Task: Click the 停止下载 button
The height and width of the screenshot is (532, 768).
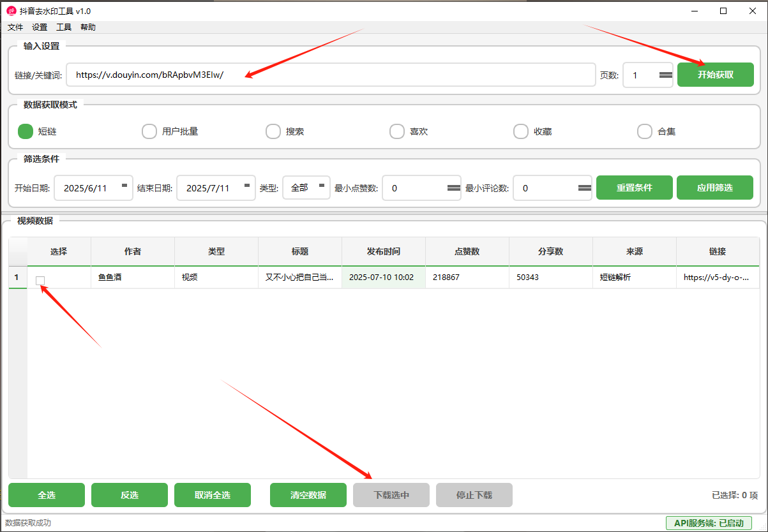Action: pyautogui.click(x=474, y=495)
